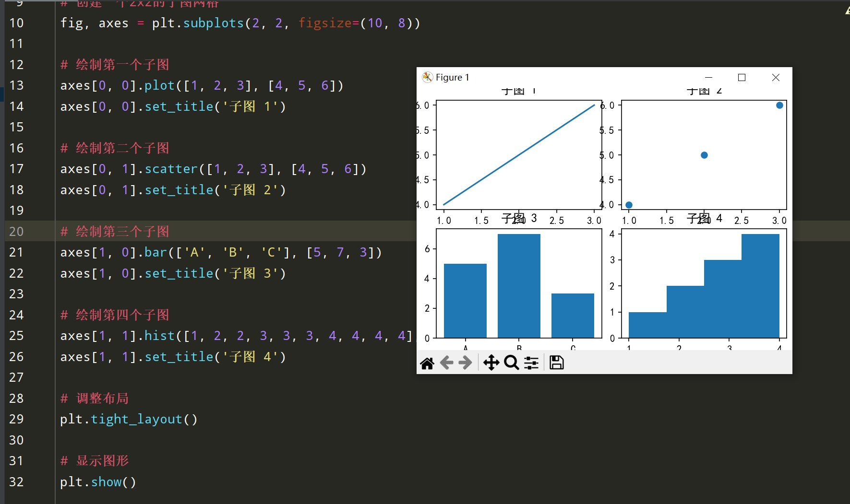Click the plot method call on line 13
This screenshot has height=504, width=850.
tap(160, 85)
